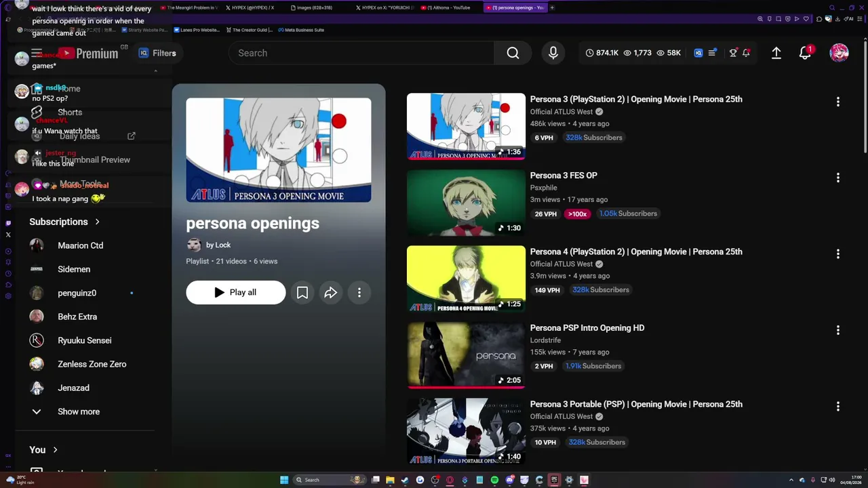Open the account avatar menu
This screenshot has width=868, height=488.
coord(839,53)
